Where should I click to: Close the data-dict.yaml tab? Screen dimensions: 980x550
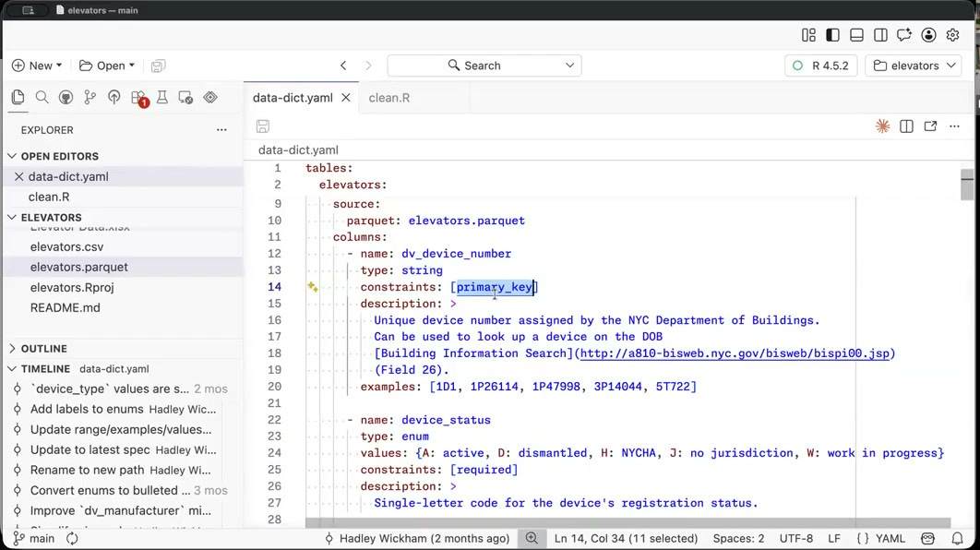346,98
